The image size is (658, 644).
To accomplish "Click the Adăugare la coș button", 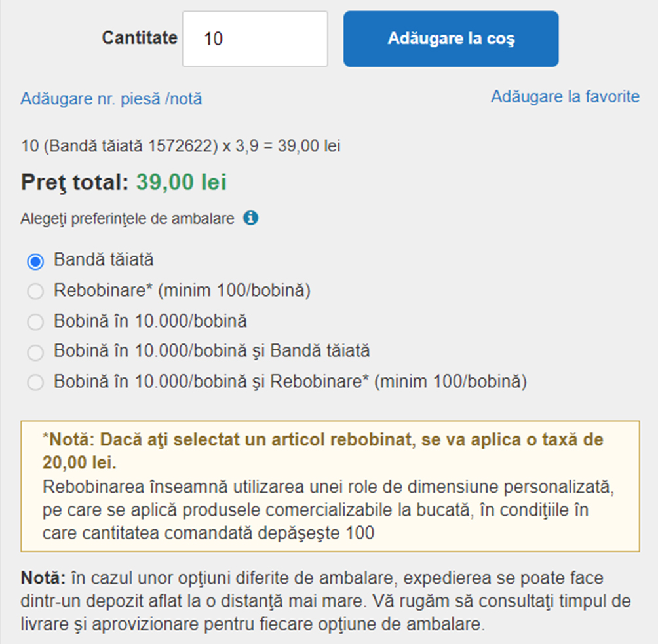I will (x=451, y=39).
